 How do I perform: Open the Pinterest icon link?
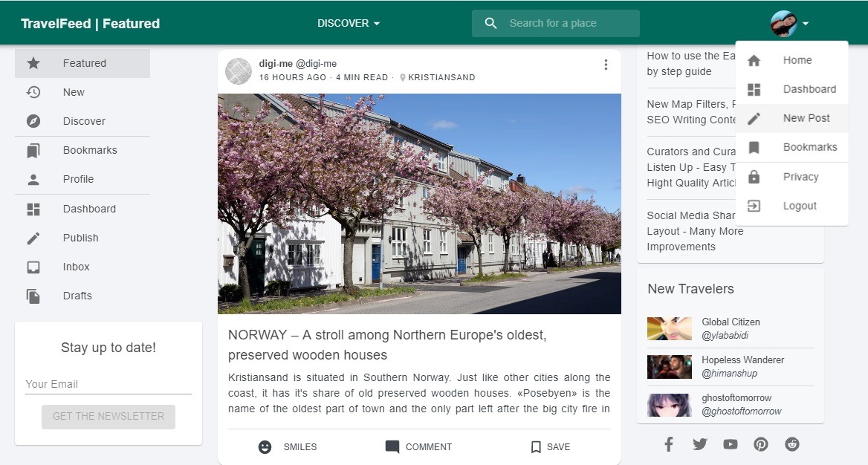coord(760,444)
